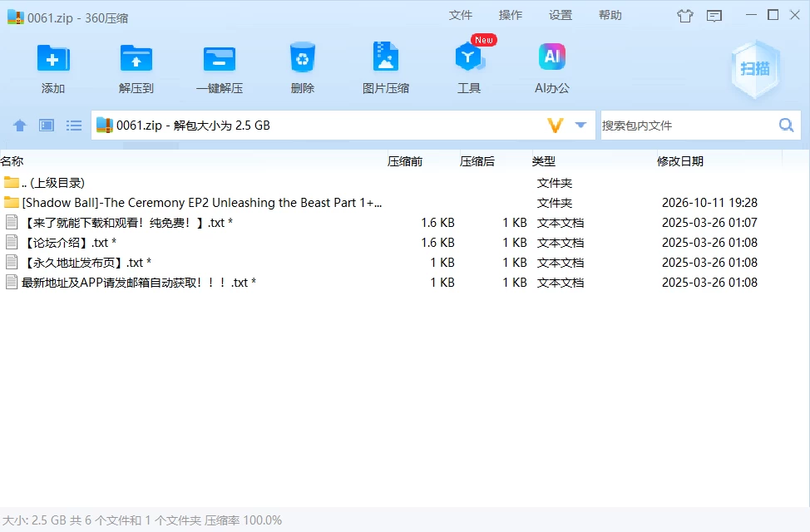Image resolution: width=810 pixels, height=532 pixels.
Task: Open the 文件 menu
Action: pos(460,15)
